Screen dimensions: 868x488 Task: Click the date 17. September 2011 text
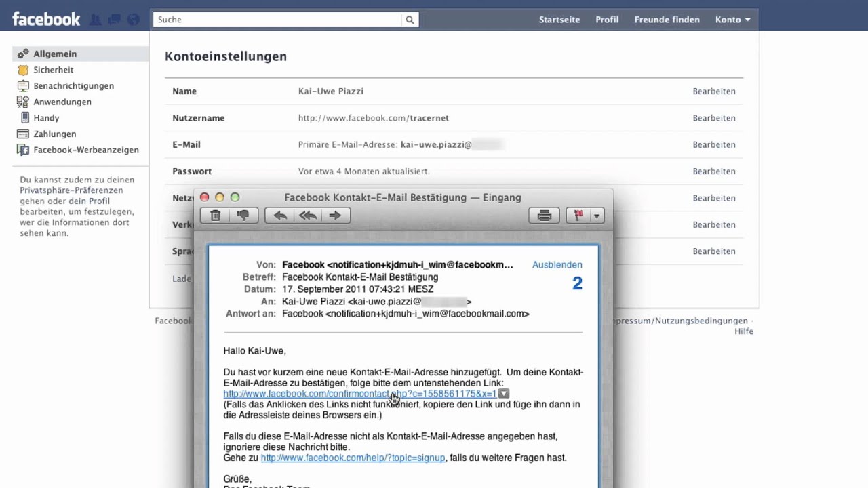click(357, 289)
